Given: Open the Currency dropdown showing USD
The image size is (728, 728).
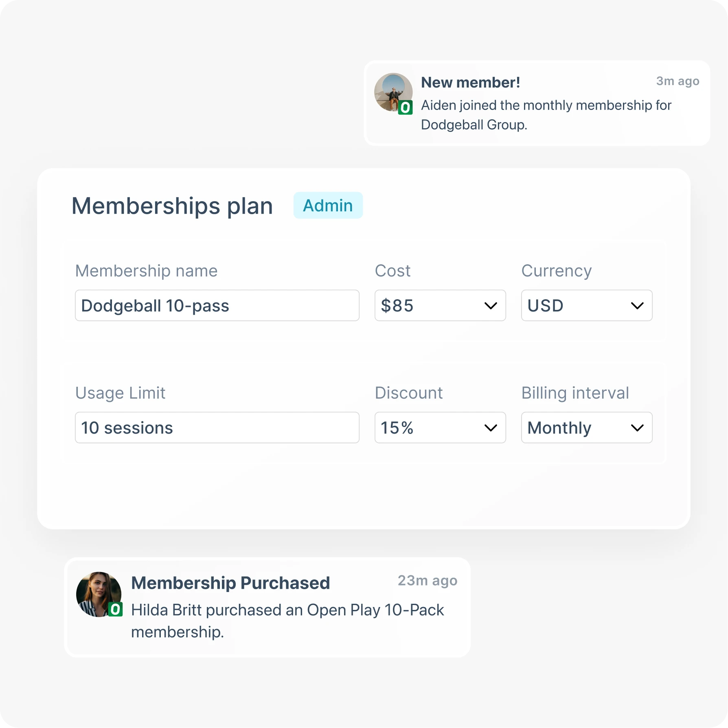Looking at the screenshot, I should pos(586,305).
